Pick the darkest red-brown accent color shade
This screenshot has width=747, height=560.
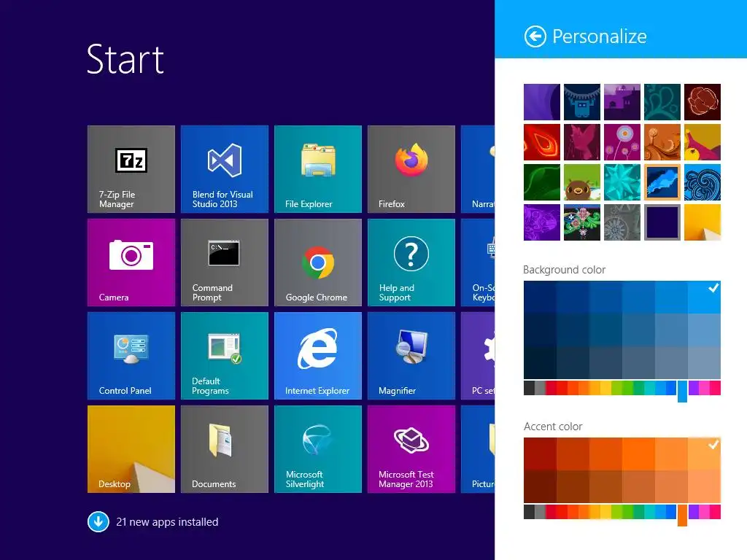[x=540, y=486]
